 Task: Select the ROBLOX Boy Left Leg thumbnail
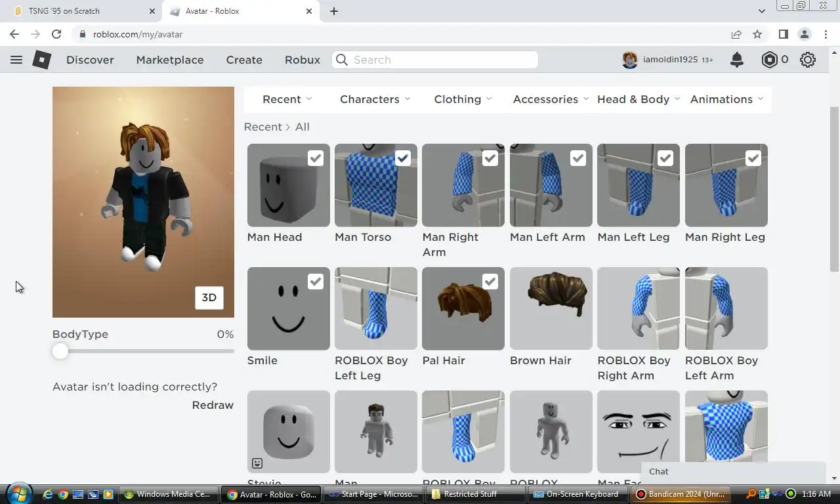tap(376, 308)
